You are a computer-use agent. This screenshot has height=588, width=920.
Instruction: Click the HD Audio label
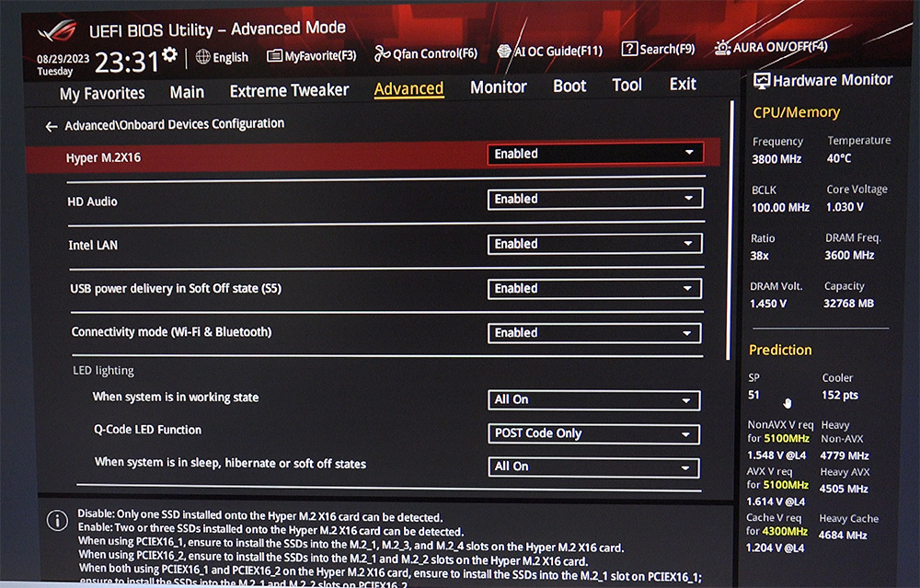[x=92, y=202]
